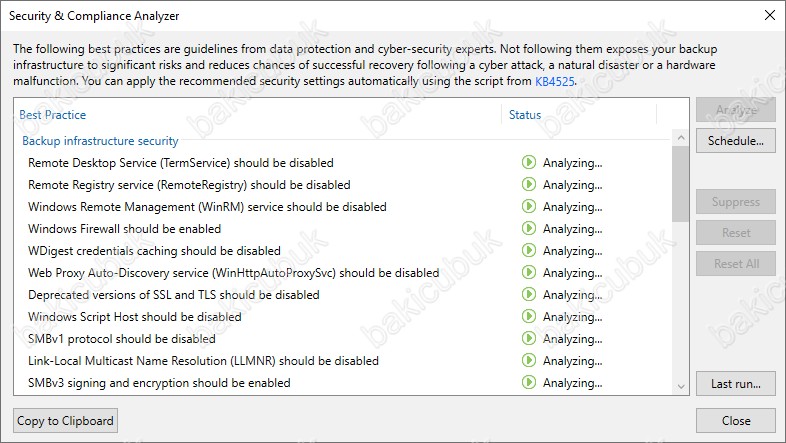Click the status icon for deprecated SSL and TLS
This screenshot has height=443, width=786.
tap(529, 295)
